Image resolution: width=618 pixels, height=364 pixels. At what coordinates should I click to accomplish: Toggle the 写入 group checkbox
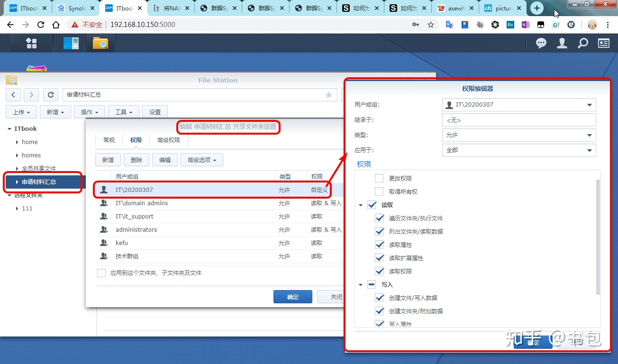(372, 284)
